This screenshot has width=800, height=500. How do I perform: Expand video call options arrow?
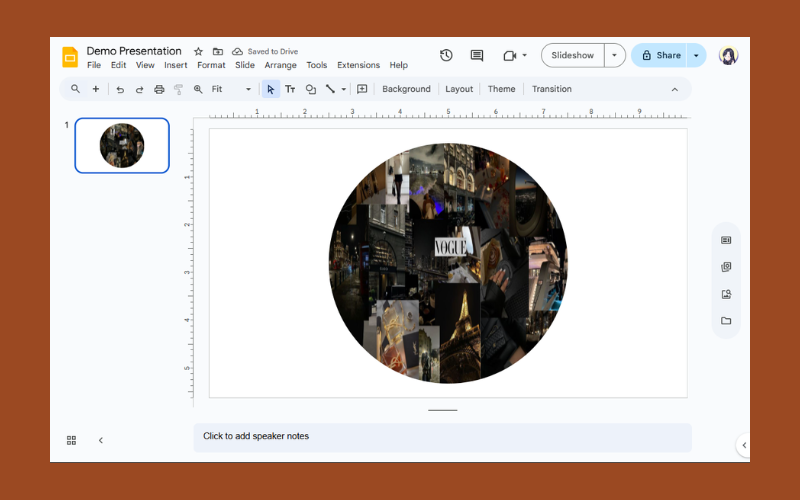524,55
